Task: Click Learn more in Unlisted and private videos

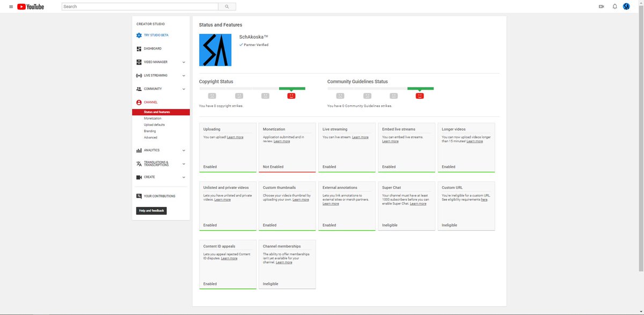Action: (x=223, y=200)
